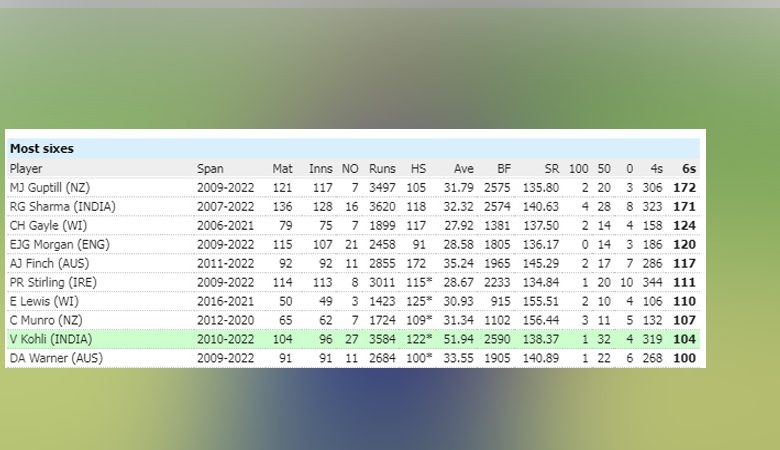Screen dimensions: 780x450
Task: Click the Runs column header
Action: click(382, 169)
